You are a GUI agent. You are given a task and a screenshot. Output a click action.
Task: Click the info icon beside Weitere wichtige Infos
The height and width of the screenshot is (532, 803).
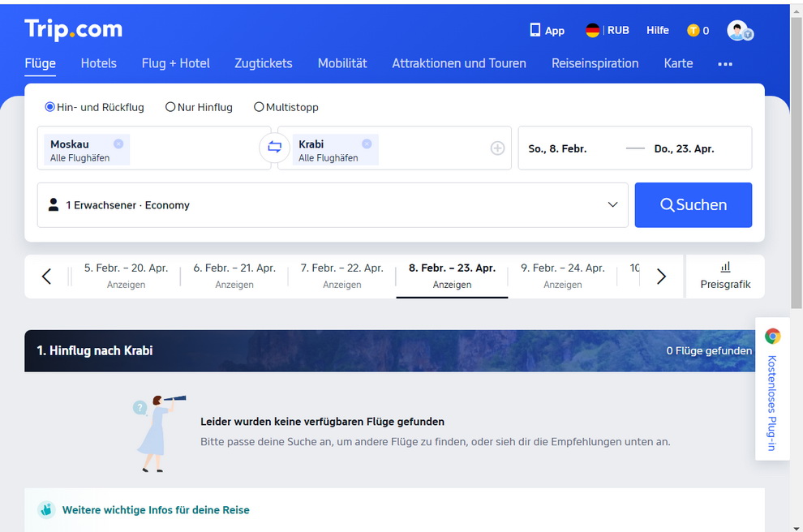point(46,510)
